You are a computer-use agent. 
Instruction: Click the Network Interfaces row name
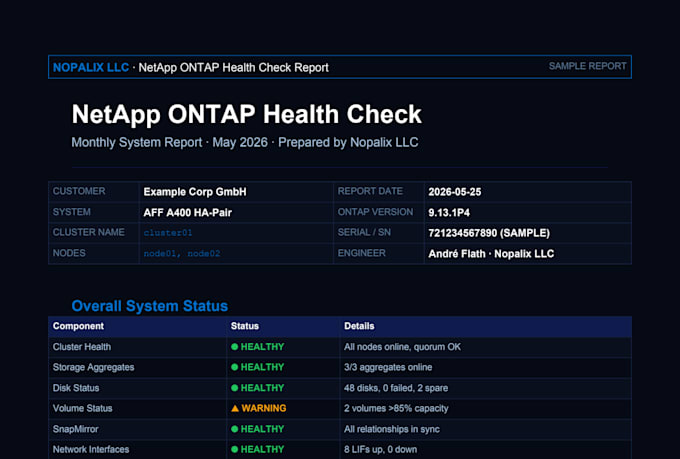[91, 450]
